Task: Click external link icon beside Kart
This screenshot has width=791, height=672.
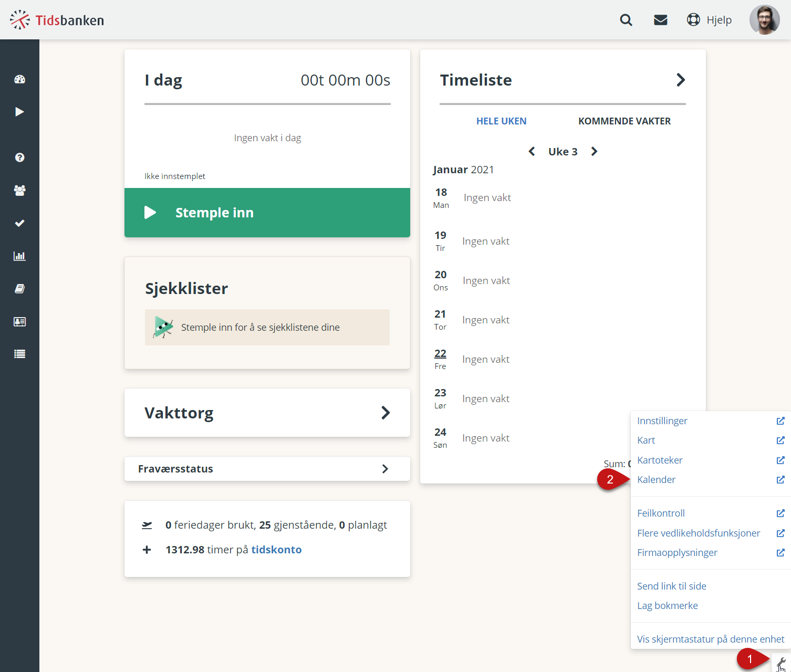Action: point(780,440)
